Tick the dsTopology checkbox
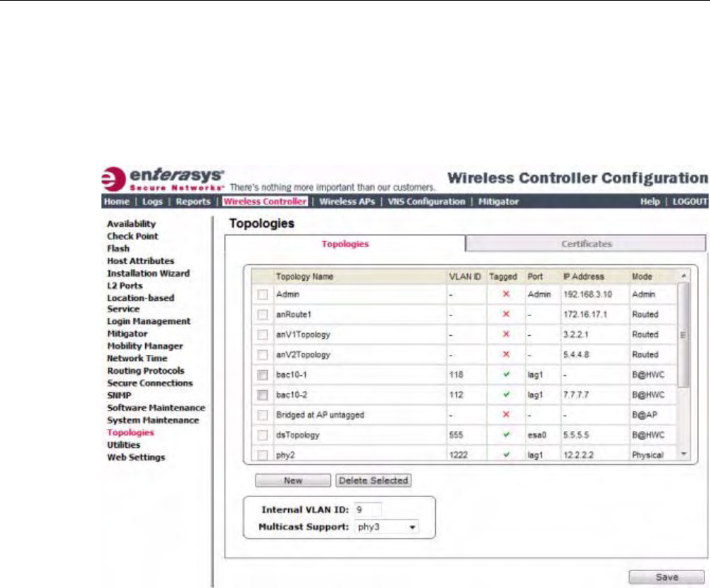This screenshot has height=588, width=710. tap(263, 435)
